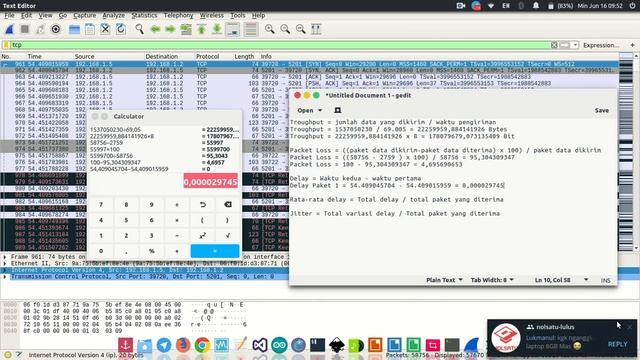Viewport: 640px width, 360px height.
Task: Clear the display filter with X button
Action: (x=554, y=45)
